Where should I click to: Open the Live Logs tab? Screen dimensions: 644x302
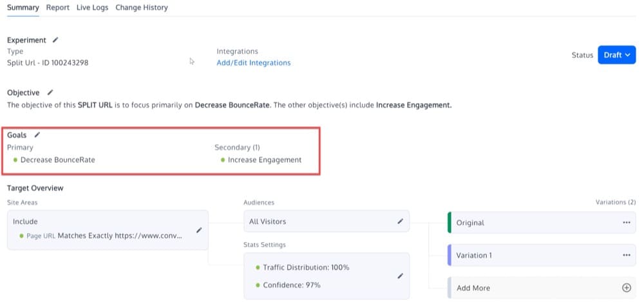(92, 7)
